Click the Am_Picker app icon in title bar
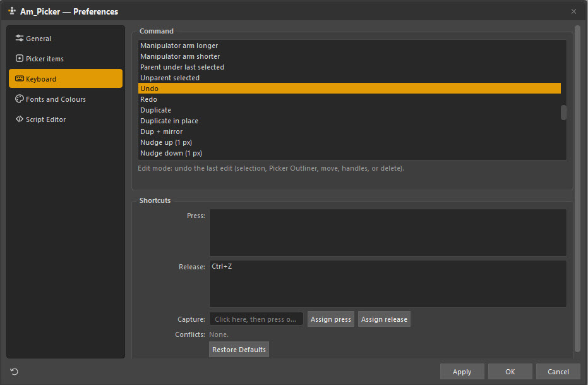Screen dimensions: 588x385 [12, 11]
